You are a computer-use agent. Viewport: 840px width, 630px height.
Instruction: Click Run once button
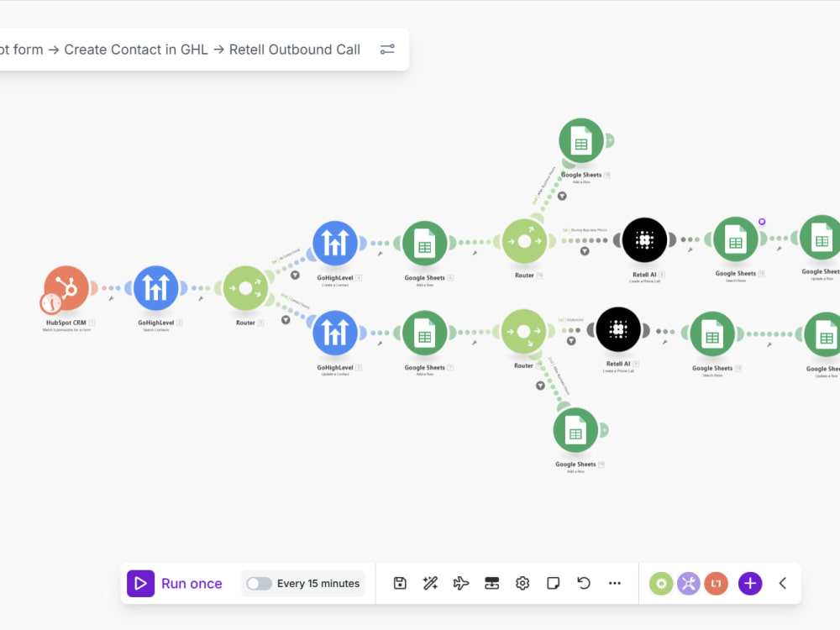pos(175,584)
